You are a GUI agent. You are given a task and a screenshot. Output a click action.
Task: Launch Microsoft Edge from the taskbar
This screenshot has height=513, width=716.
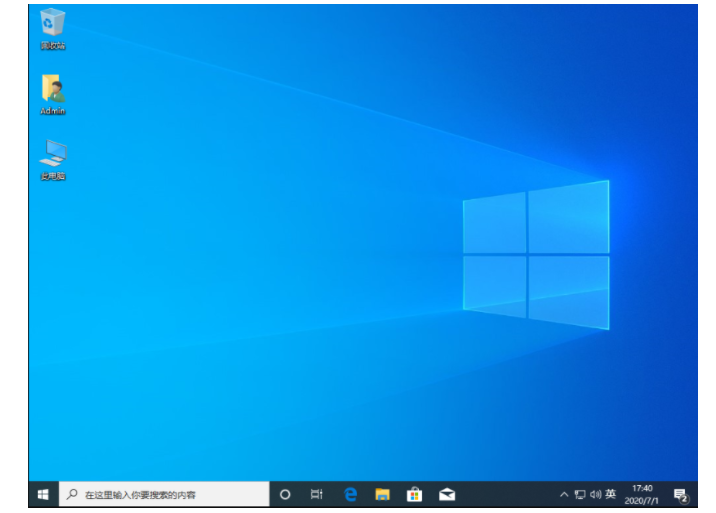pos(350,494)
